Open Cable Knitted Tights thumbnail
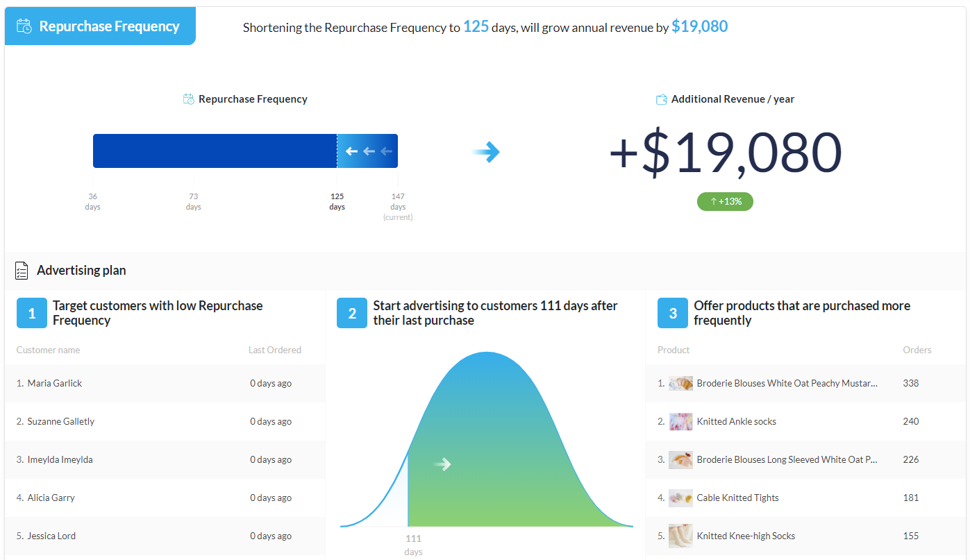This screenshot has height=560, width=970. pyautogui.click(x=680, y=498)
